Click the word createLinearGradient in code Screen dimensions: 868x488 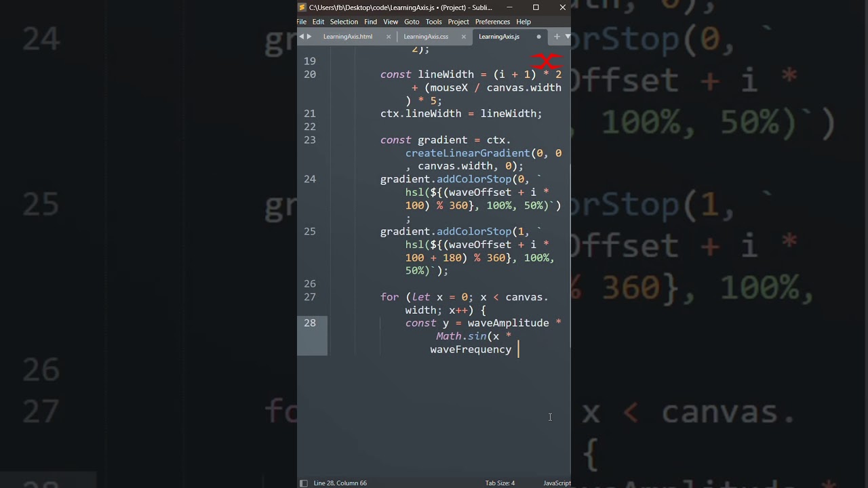tap(467, 153)
